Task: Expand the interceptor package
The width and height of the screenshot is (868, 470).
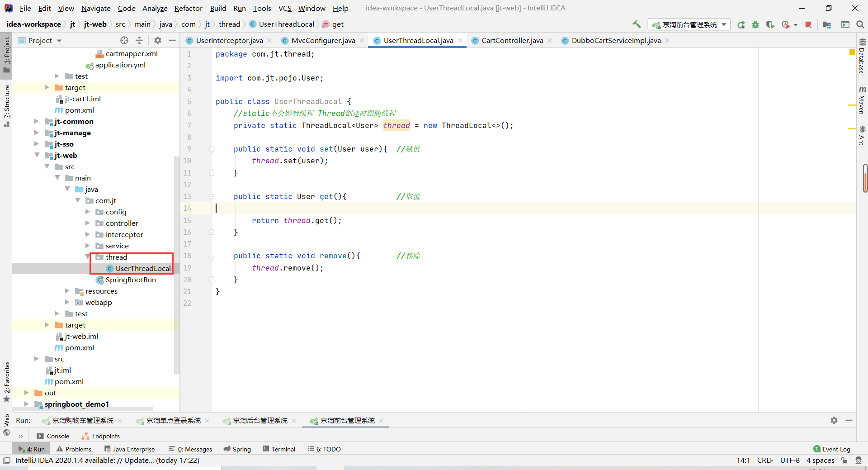Action: (88, 234)
